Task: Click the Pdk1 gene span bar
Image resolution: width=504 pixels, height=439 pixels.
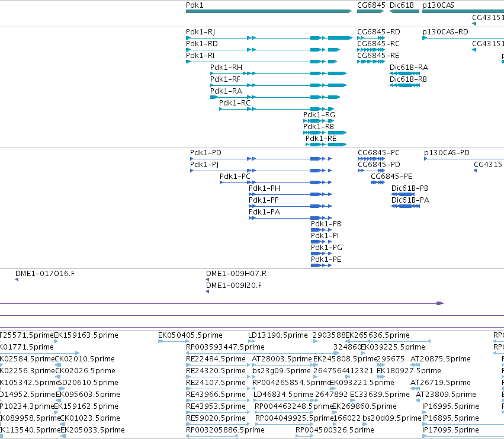Action: [269, 11]
